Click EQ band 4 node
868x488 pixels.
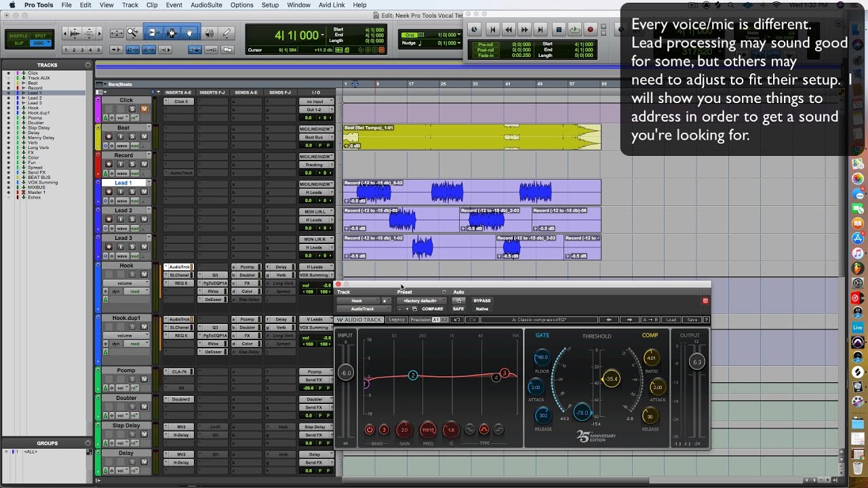click(496, 378)
